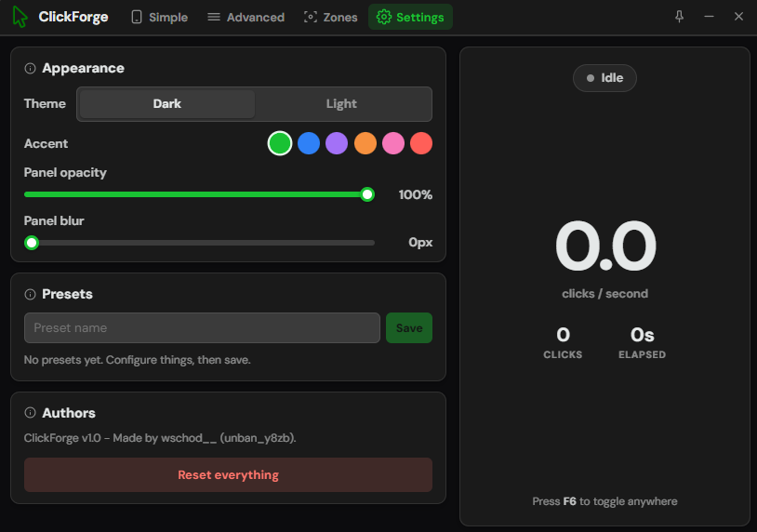This screenshot has height=532, width=757.
Task: Minimize the ClickForge window
Action: click(x=709, y=17)
